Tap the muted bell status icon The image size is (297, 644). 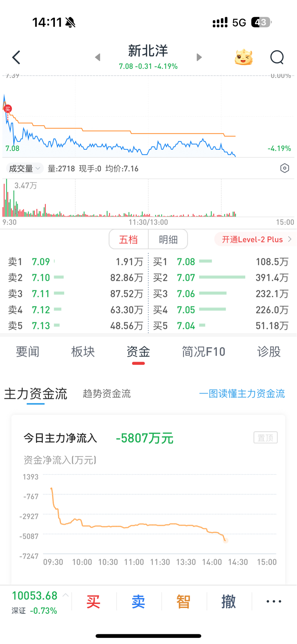pyautogui.click(x=70, y=22)
